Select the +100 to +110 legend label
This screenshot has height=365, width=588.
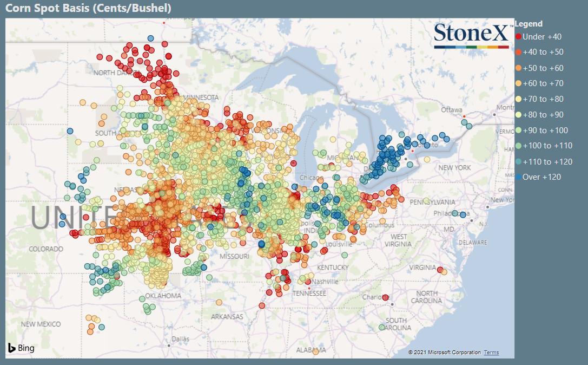pyautogui.click(x=547, y=146)
